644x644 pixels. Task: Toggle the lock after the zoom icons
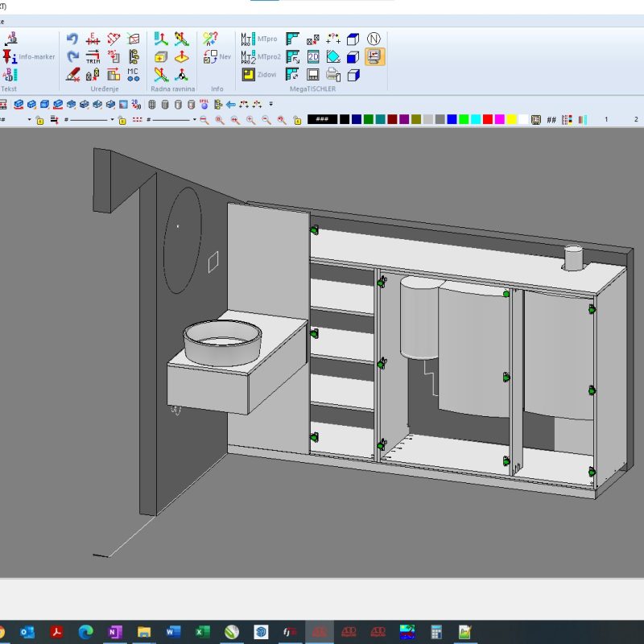click(297, 120)
